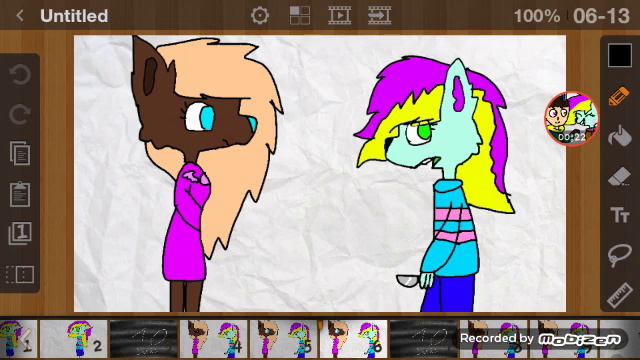Viewport: 640px width, 360px height.
Task: Select the dark third frame thumbnail
Action: point(144,338)
